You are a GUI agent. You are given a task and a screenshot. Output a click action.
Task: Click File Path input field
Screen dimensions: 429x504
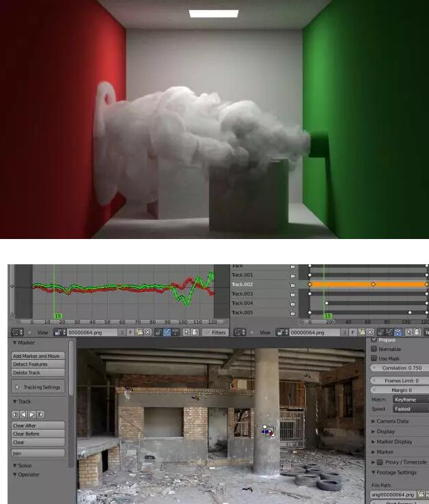coord(393,494)
